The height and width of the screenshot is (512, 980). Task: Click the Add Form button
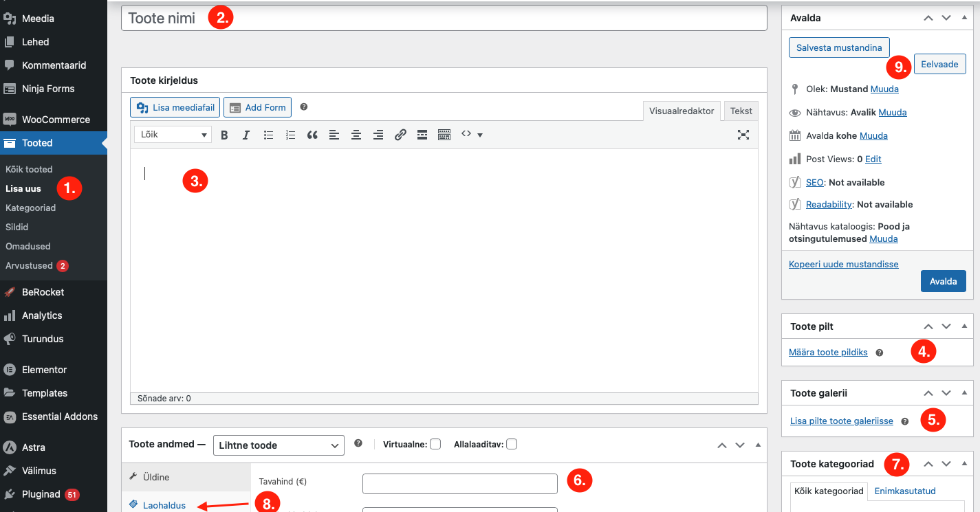257,107
